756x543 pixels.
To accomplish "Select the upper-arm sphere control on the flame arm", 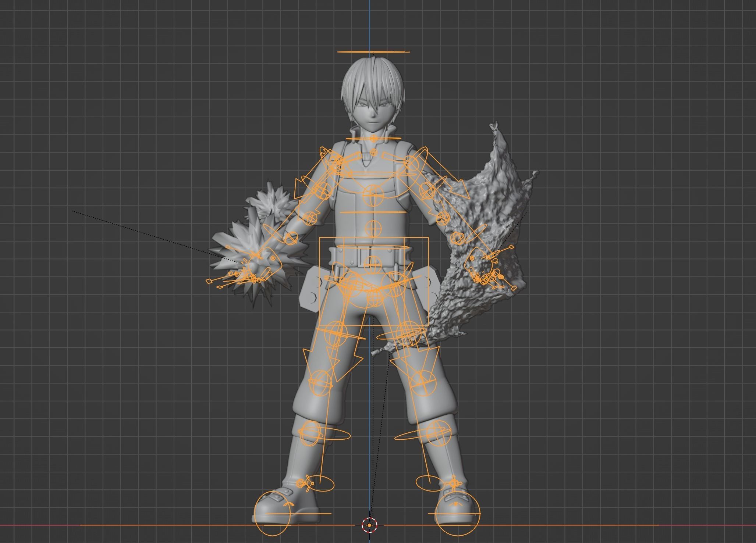I will [427, 190].
